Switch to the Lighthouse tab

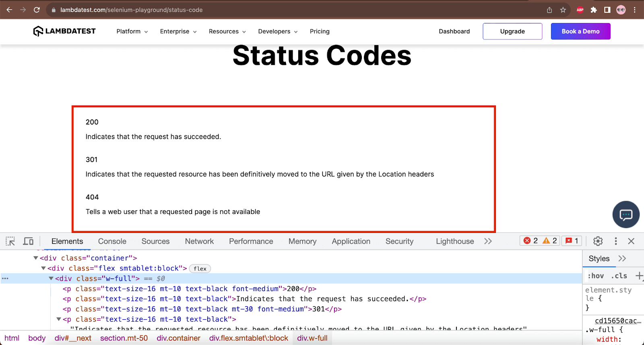[455, 241]
